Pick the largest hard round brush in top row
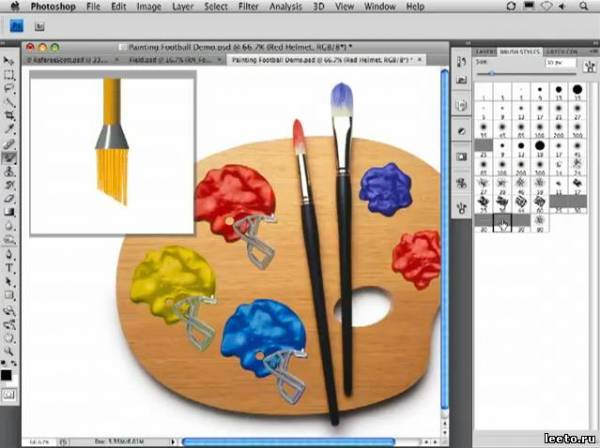Screen dimensions: 600x448 point(577,90)
